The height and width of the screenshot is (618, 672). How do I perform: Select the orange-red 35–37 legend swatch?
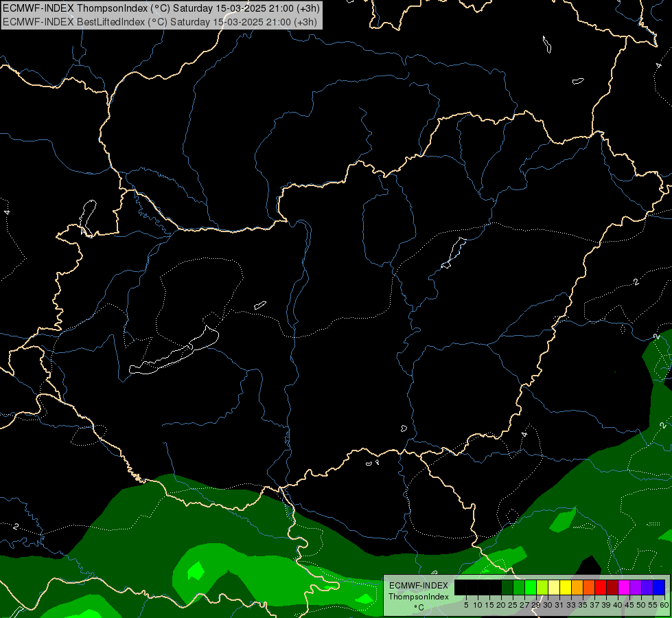pyautogui.click(x=589, y=587)
